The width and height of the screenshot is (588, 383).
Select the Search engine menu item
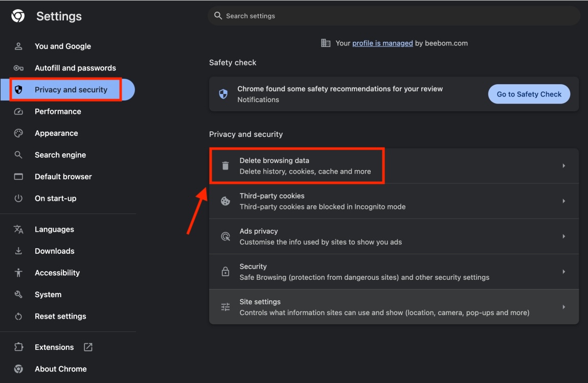point(61,155)
